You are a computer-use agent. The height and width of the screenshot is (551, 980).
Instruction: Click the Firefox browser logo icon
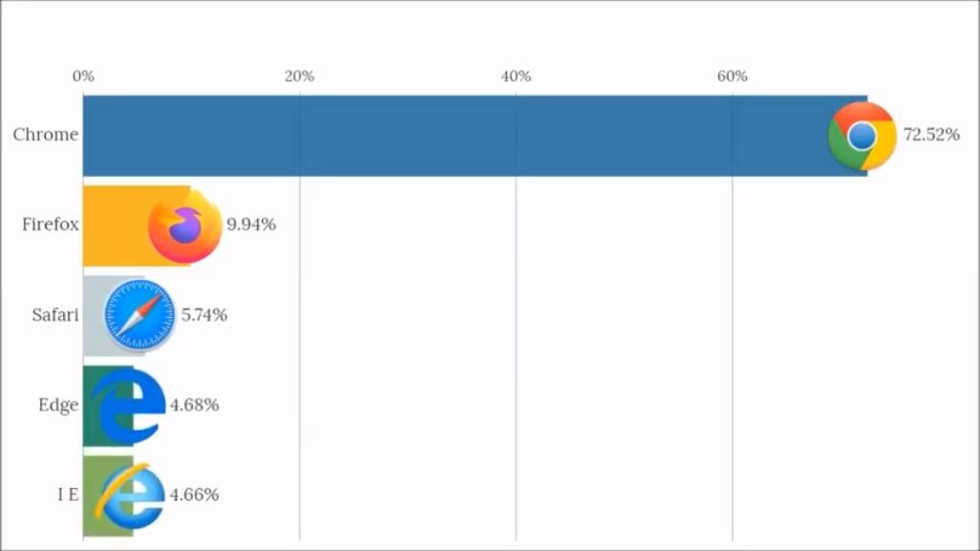pos(185,225)
